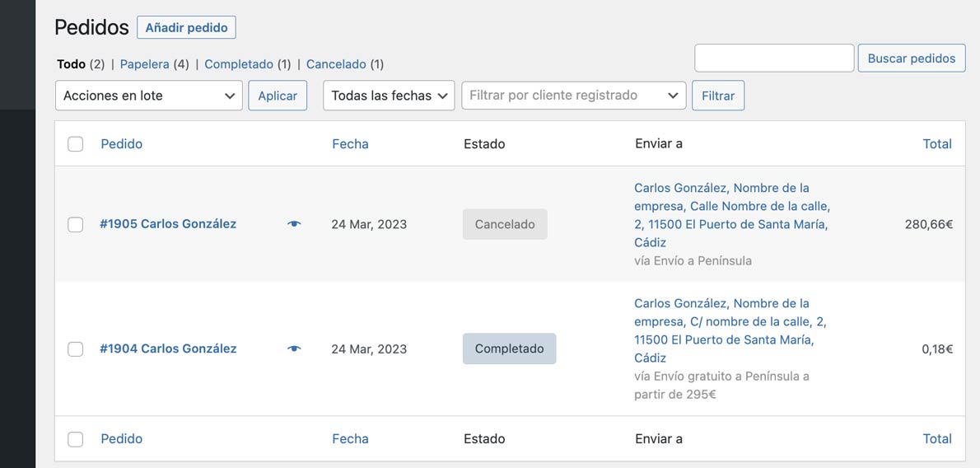980x468 pixels.
Task: Preview order #1904 with the eye icon
Action: click(x=294, y=349)
